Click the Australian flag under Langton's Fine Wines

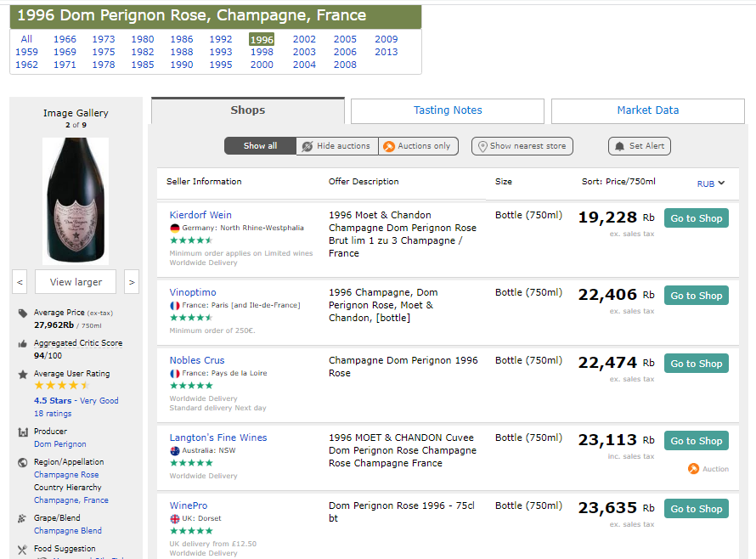(174, 451)
